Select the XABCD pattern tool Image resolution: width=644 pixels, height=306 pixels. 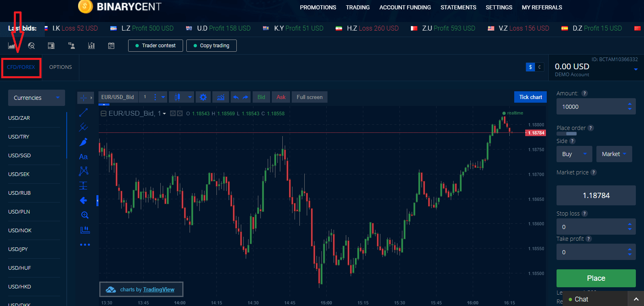pyautogui.click(x=83, y=171)
